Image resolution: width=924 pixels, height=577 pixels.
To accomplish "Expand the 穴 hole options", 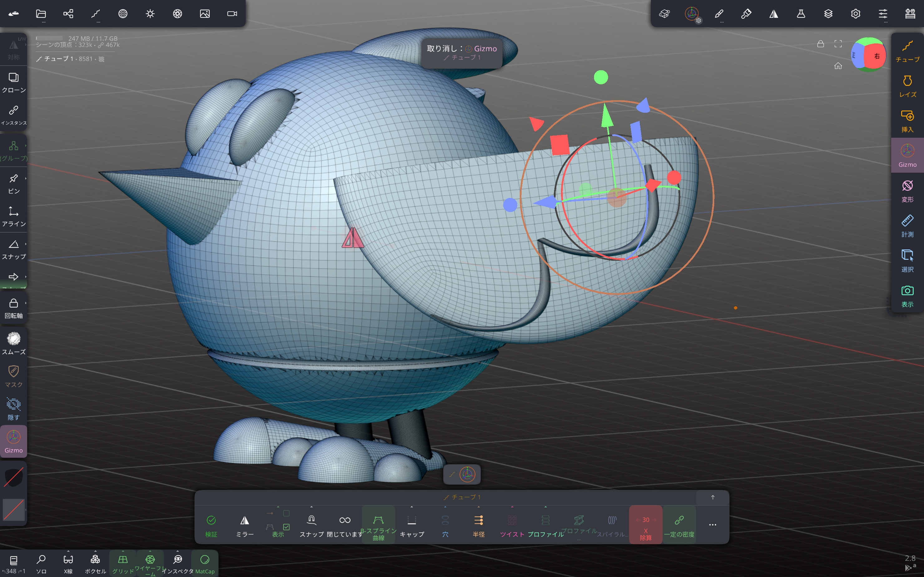I will point(445,525).
